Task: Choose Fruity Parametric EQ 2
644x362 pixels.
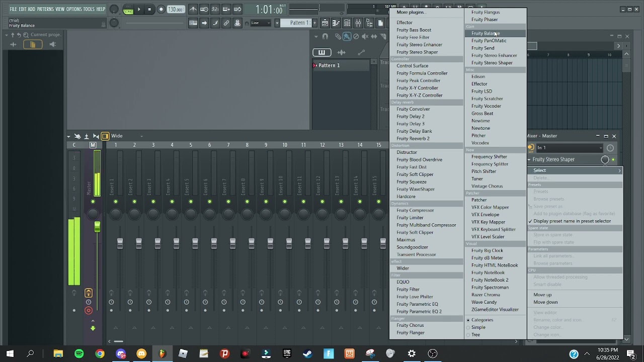Action: (x=427, y=312)
